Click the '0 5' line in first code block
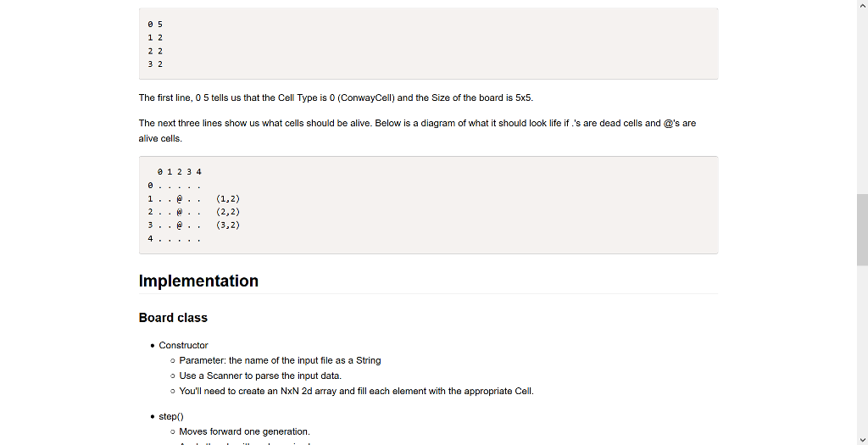 coord(155,25)
